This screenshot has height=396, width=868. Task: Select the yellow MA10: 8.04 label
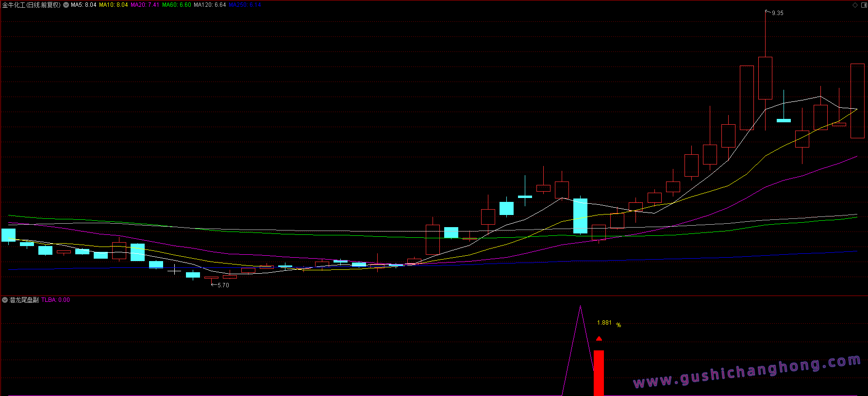(114, 5)
